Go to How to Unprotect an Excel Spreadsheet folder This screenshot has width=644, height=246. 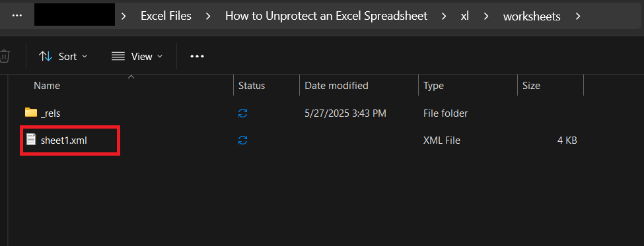(326, 16)
